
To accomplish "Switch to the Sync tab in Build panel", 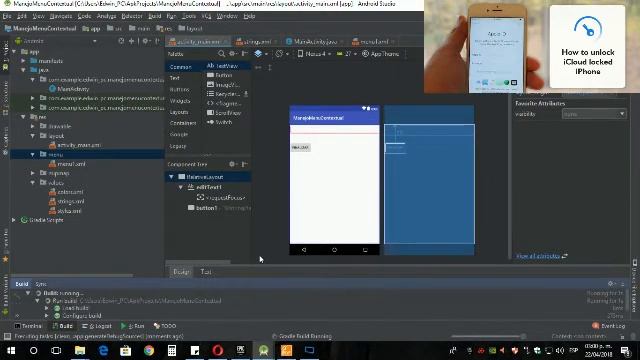I will coord(41,284).
